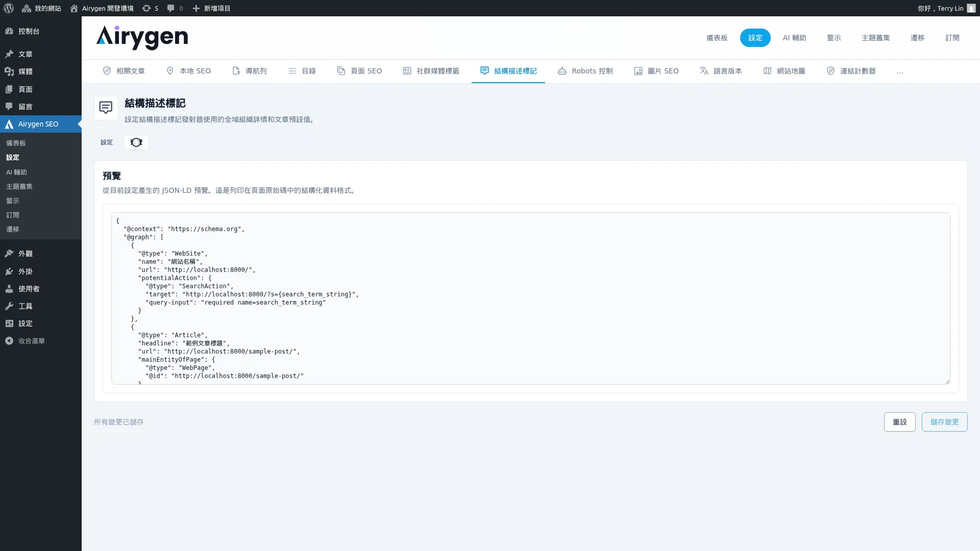
Task: Go to 遷移 in top navigation
Action: [918, 38]
